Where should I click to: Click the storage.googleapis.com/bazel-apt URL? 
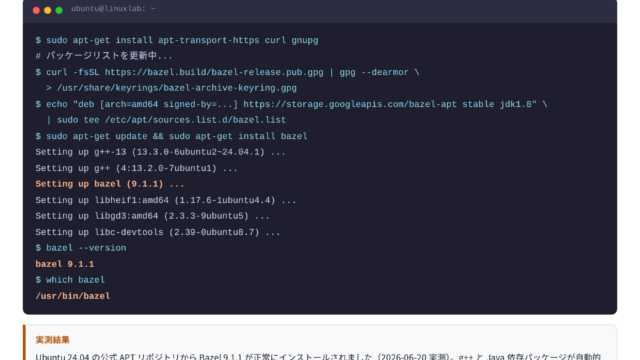pos(350,104)
